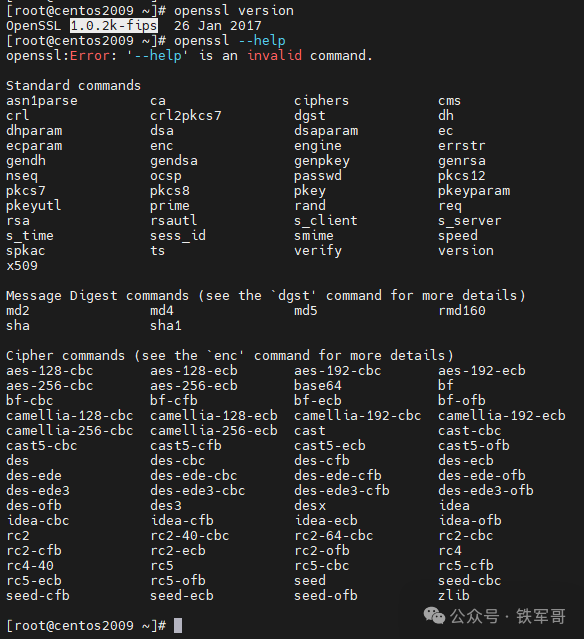Click the 'sha1' digest entry

(165, 326)
